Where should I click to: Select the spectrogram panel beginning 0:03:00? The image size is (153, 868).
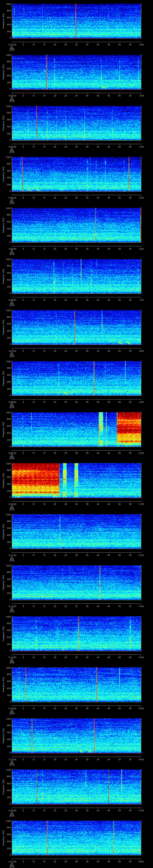(x=77, y=123)
